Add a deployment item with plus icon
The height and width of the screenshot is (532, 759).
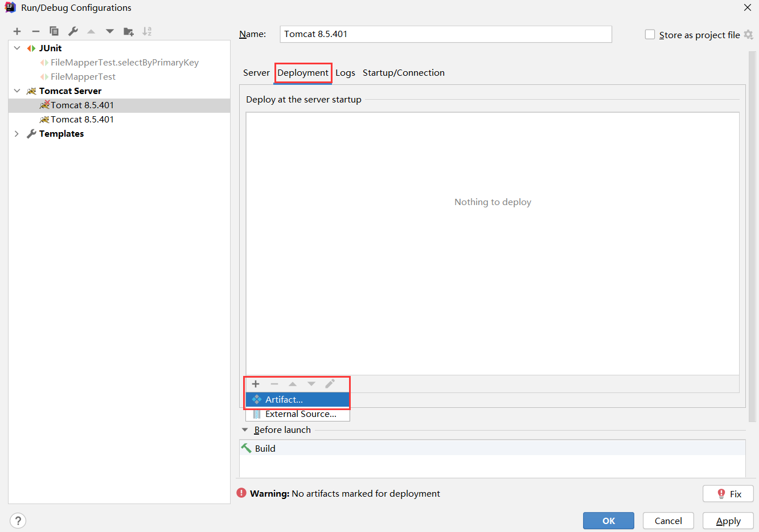point(256,384)
